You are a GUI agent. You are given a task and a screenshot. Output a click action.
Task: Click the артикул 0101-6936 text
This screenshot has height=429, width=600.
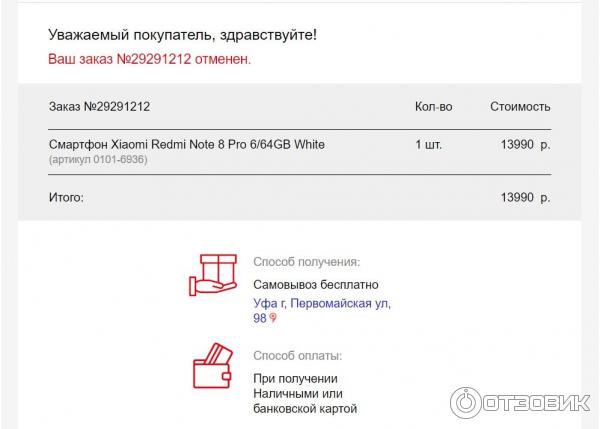[x=98, y=160]
